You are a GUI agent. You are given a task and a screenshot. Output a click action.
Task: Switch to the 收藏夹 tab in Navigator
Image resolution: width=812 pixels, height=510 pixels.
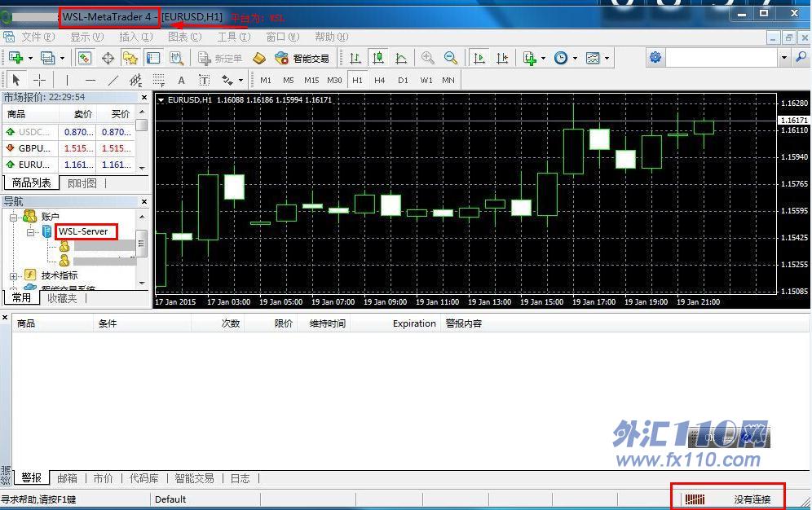[62, 298]
